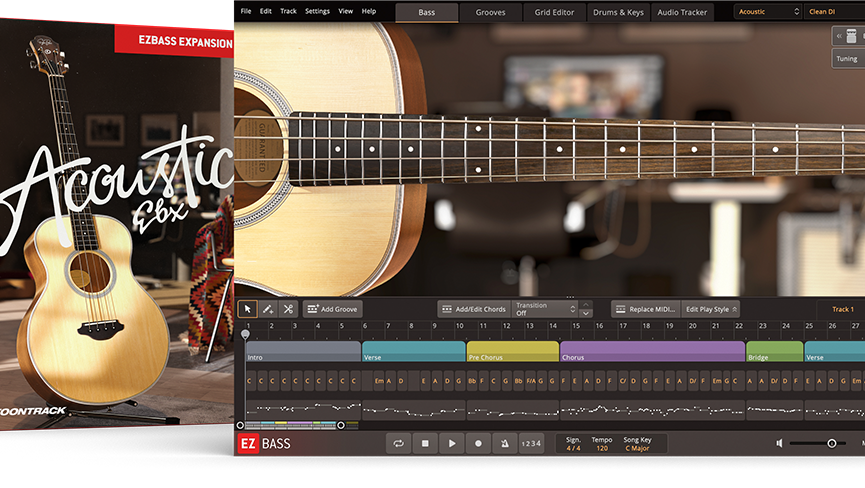The height and width of the screenshot is (488, 865).
Task: Open the Help menu
Action: (369, 11)
